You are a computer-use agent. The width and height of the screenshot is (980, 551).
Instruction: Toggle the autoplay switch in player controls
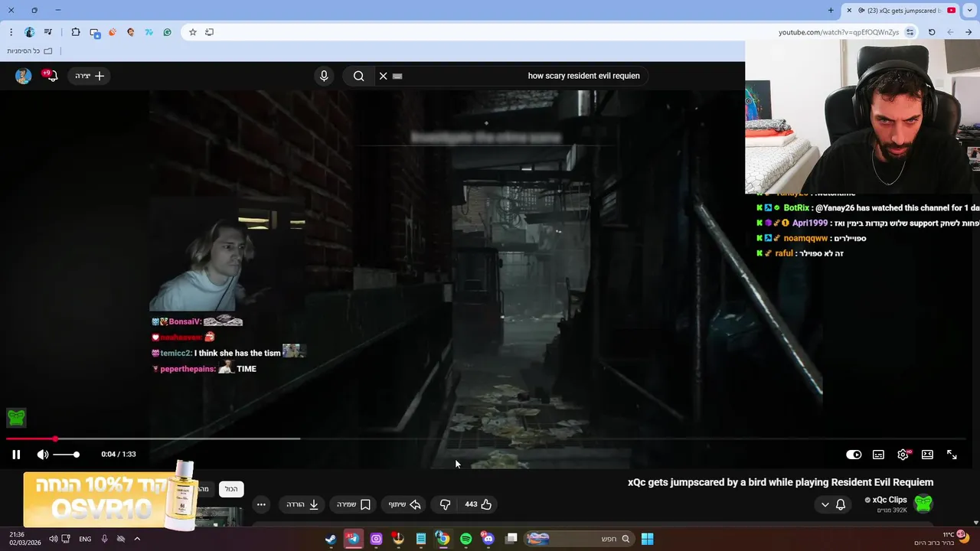[x=854, y=455]
